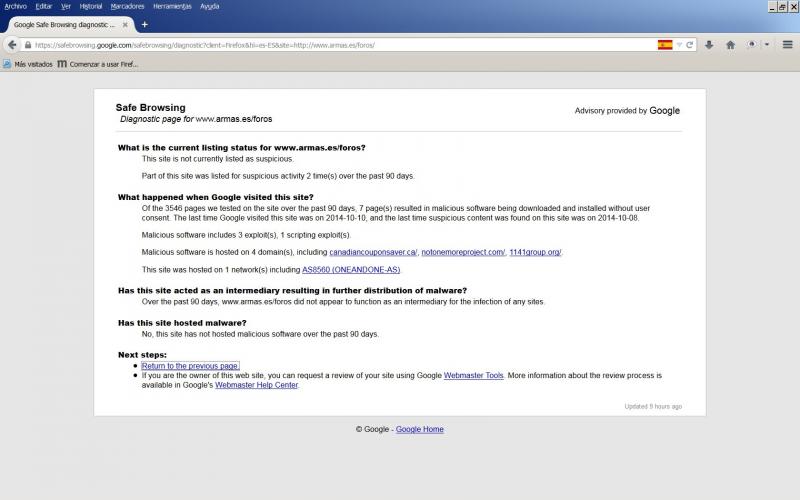Expand the URL history dropdown arrow

(x=679, y=45)
